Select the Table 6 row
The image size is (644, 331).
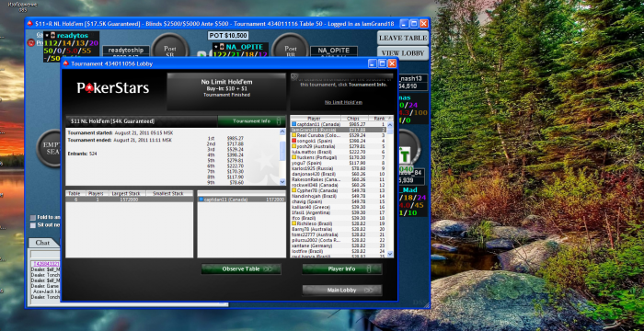(129, 200)
